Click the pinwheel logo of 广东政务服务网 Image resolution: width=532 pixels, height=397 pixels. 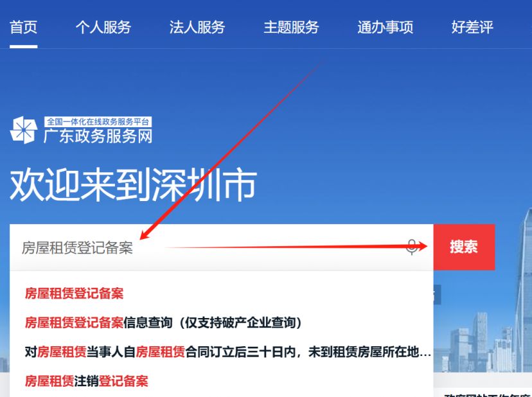tap(23, 130)
